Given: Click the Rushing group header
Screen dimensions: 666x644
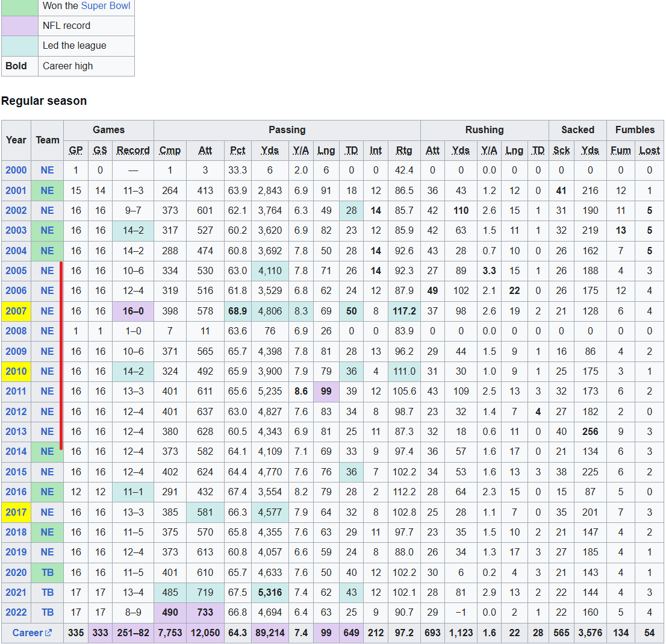Looking at the screenshot, I should 485,130.
